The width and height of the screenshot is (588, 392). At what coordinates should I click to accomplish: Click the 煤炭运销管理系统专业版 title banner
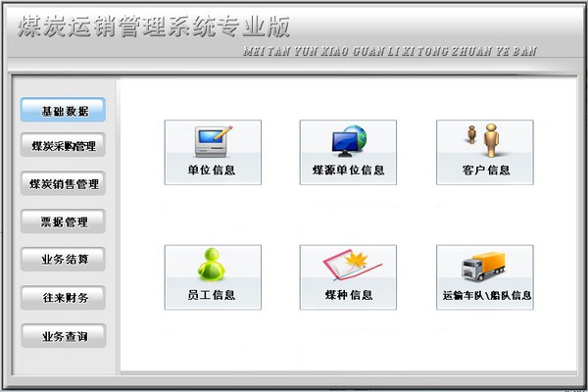154,26
